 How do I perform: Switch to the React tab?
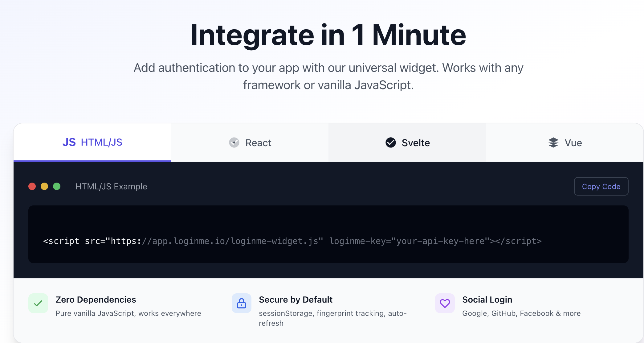click(250, 143)
